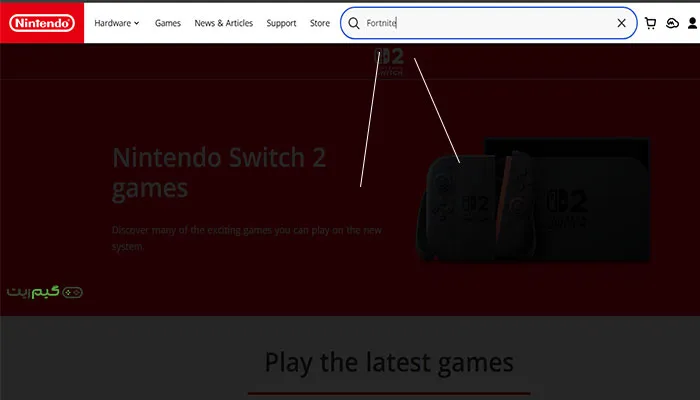Click the Nintendo Switch 2 games heading
700x400 pixels.
pos(219,173)
